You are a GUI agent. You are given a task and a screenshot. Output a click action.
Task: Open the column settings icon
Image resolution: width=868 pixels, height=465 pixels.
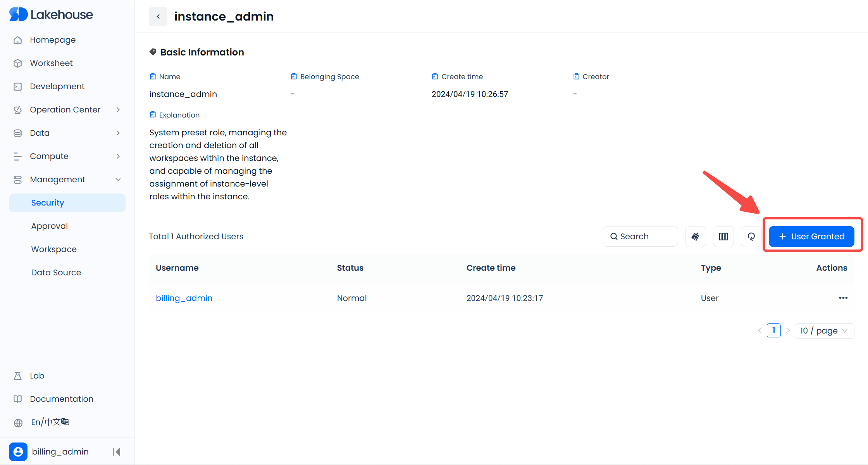(723, 237)
